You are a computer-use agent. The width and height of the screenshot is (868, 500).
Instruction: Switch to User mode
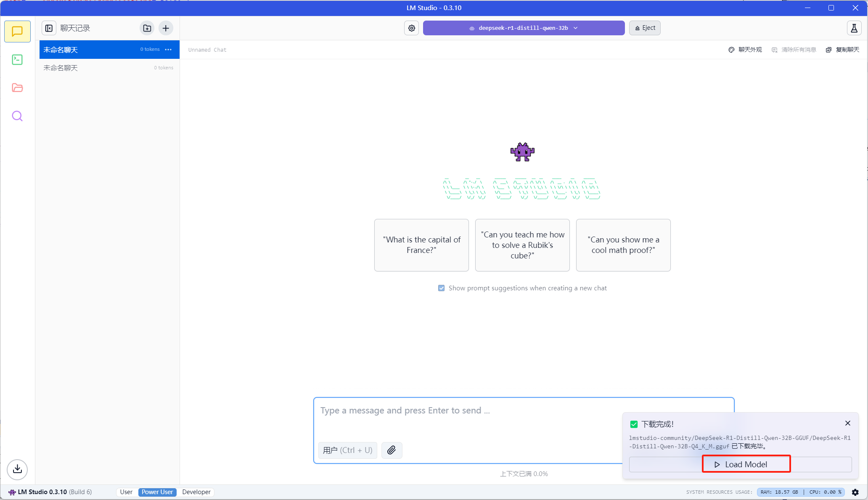(126, 492)
